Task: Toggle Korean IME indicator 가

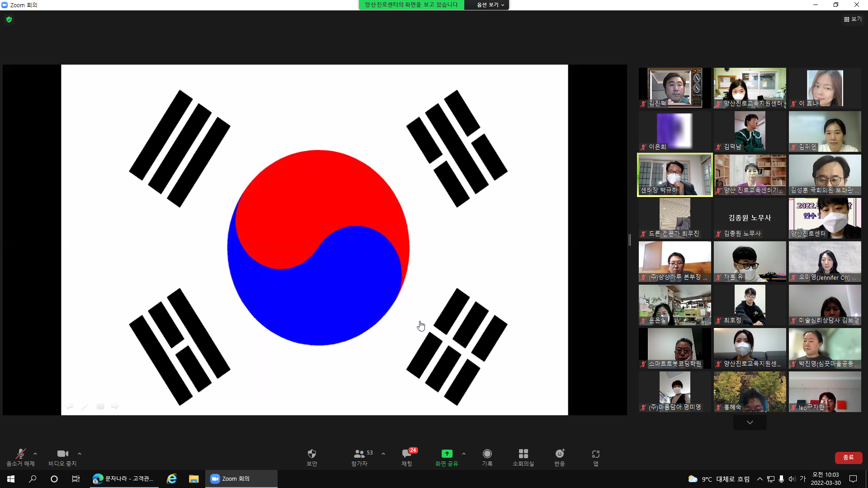Action: (803, 479)
